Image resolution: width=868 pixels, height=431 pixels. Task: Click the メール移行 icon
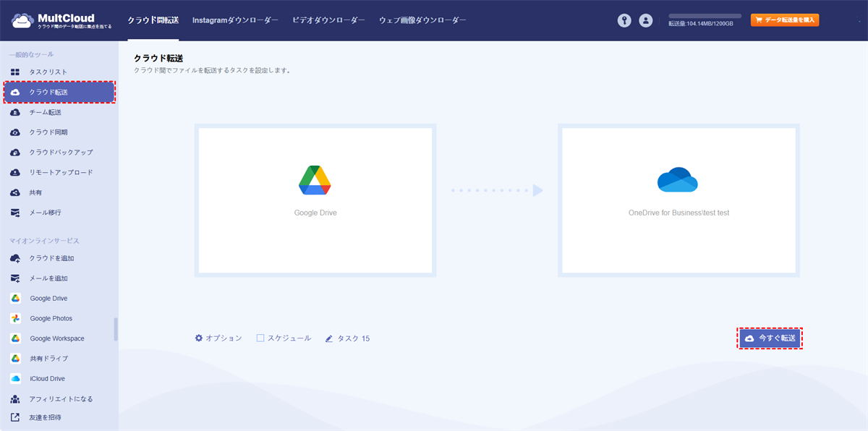click(x=15, y=213)
